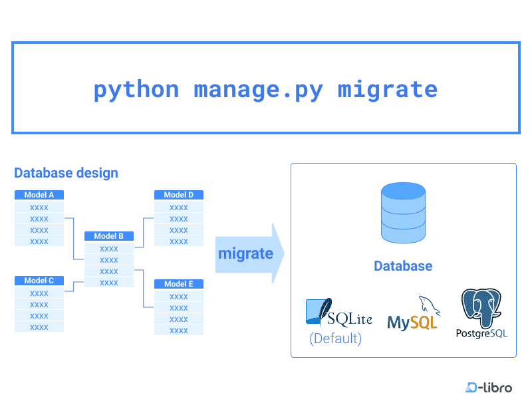This screenshot has width=532, height=399.
Task: Collapse the Model E field list
Action: click(178, 284)
